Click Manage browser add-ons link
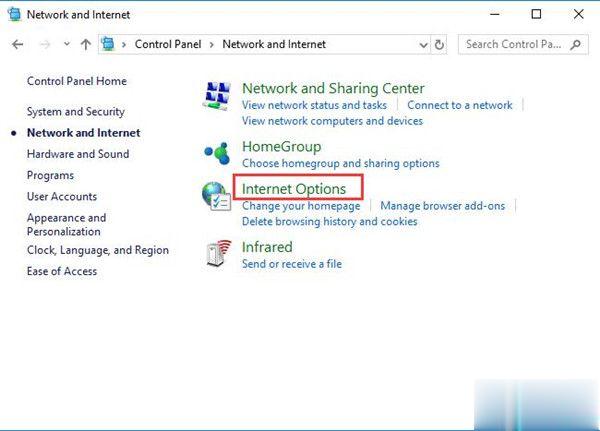 tap(442, 205)
